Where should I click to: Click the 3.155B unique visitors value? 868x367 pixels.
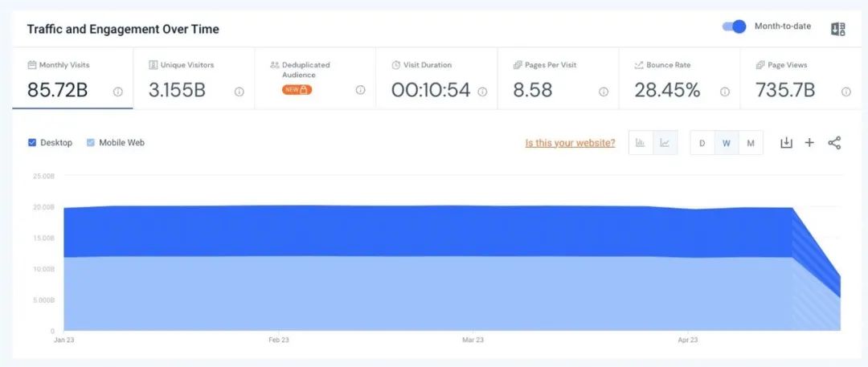(x=177, y=90)
